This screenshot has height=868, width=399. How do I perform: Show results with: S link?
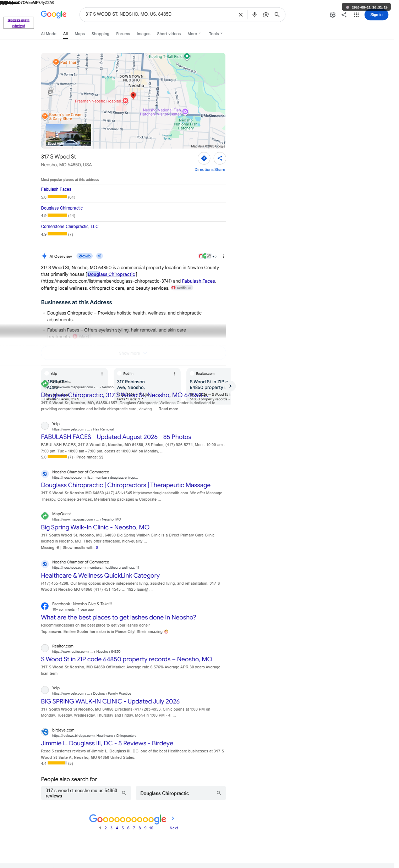click(x=97, y=548)
